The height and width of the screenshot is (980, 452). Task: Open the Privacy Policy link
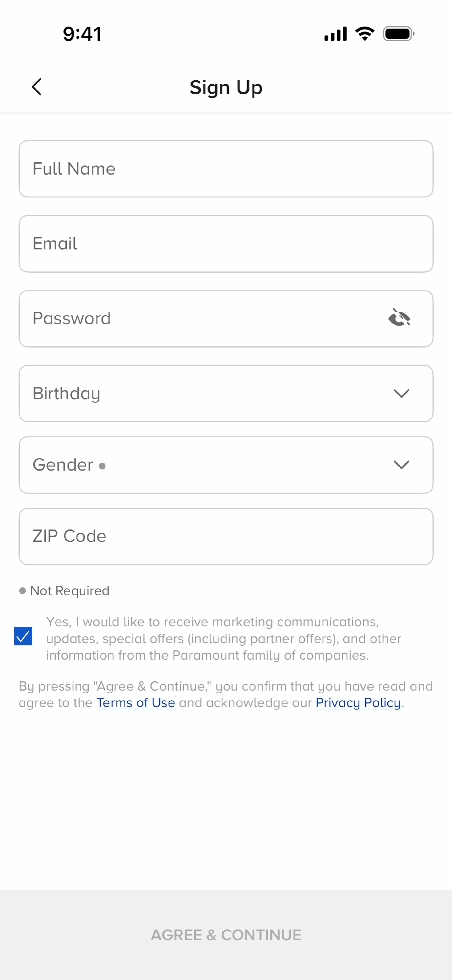coord(358,703)
